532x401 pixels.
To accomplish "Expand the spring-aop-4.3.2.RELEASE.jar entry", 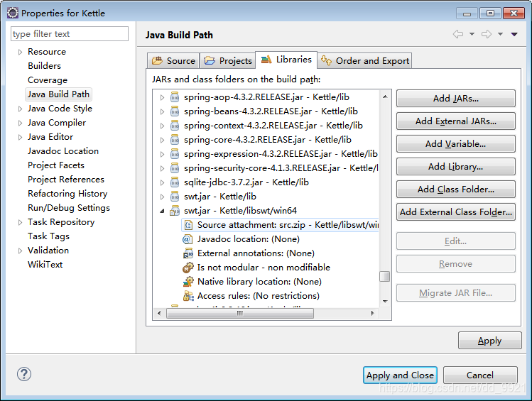I will click(162, 98).
